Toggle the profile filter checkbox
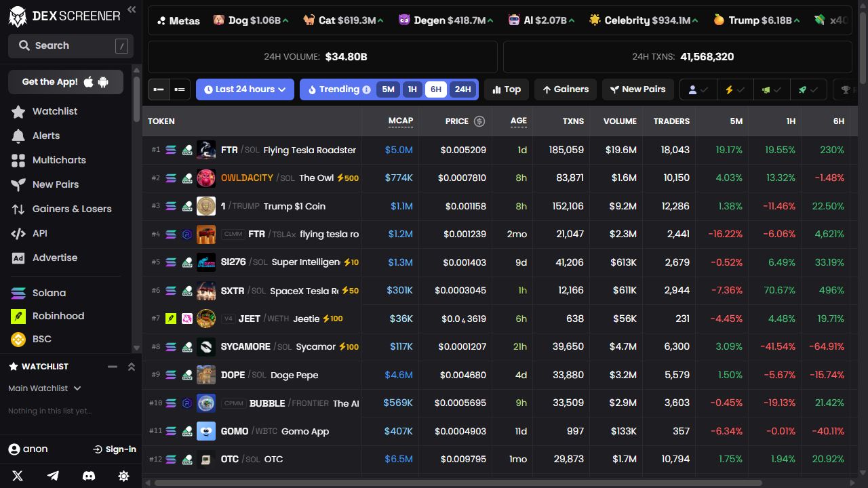 click(698, 89)
